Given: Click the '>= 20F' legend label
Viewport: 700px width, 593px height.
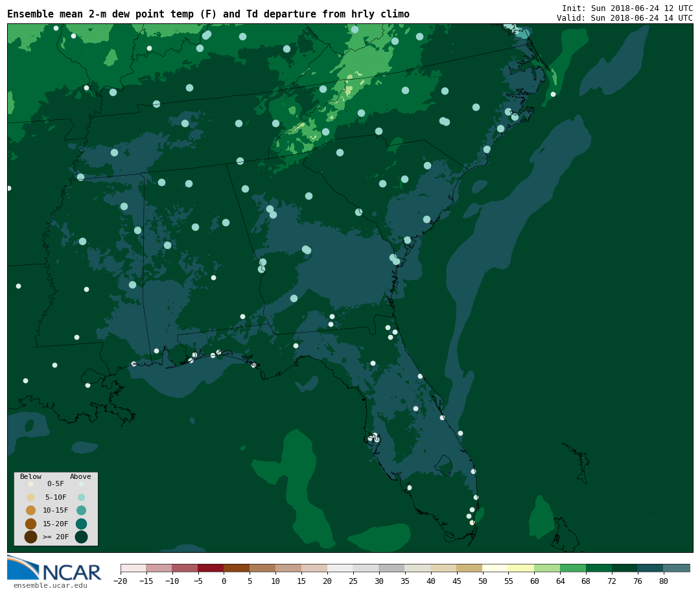Looking at the screenshot, I should tap(56, 537).
